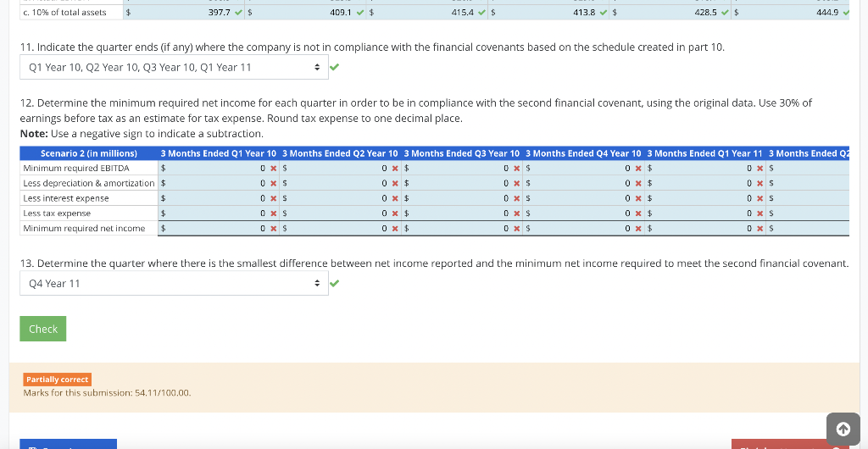Click the '3 Months Ended Q1 Year 10' column header
Viewport: 868px width, 449px height.
[219, 153]
